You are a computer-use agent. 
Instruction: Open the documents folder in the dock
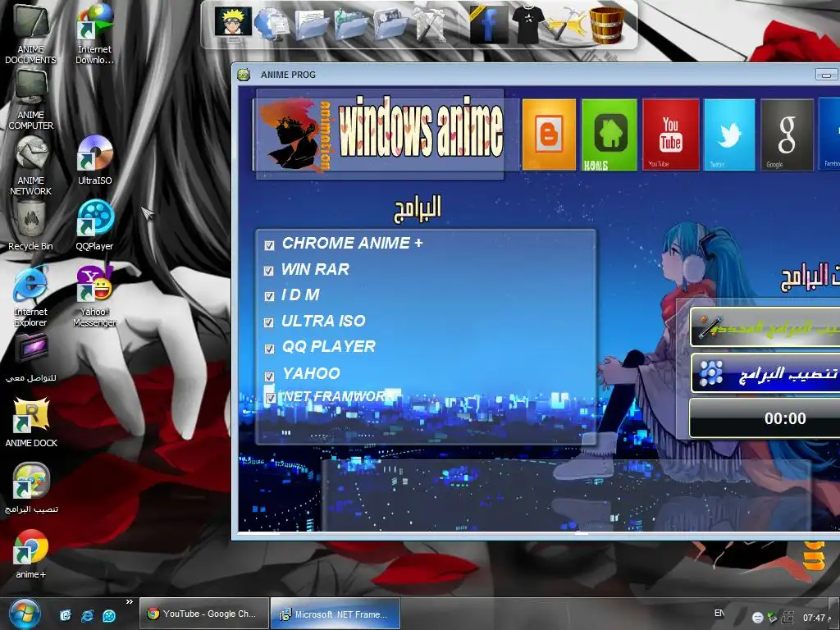[x=311, y=25]
